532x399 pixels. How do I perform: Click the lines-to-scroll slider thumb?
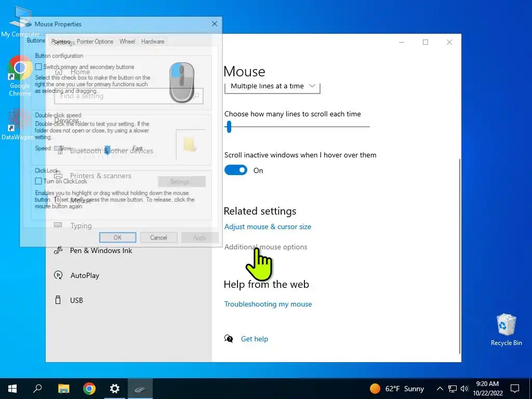pyautogui.click(x=229, y=127)
